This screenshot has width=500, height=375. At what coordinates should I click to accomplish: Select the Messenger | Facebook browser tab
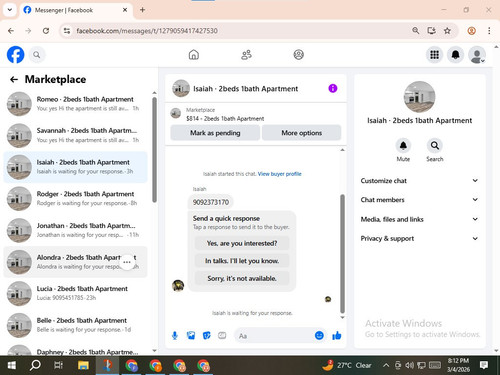[x=75, y=10]
